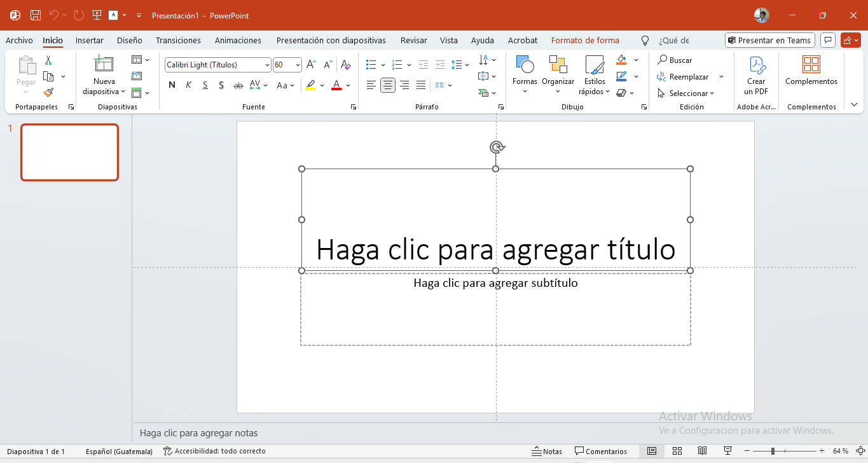This screenshot has height=463, width=868.
Task: Expand the font name dropdown
Action: coord(267,65)
